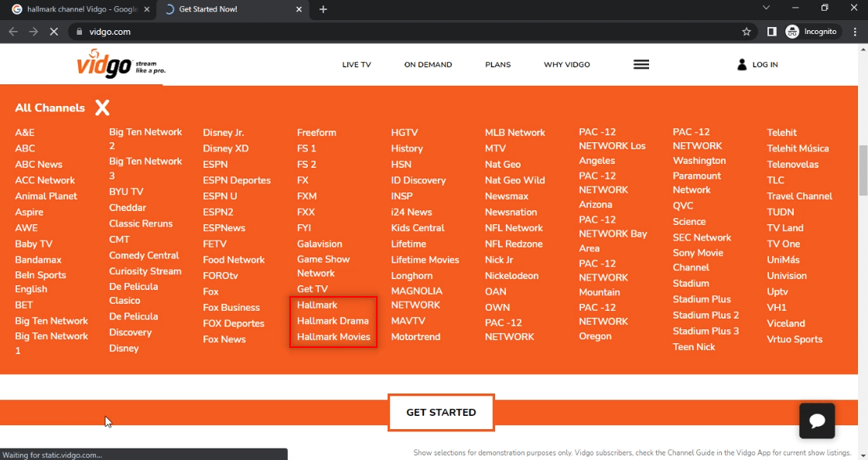Image resolution: width=868 pixels, height=460 pixels.
Task: Select the Lifetime Movies channel
Action: [x=425, y=260]
